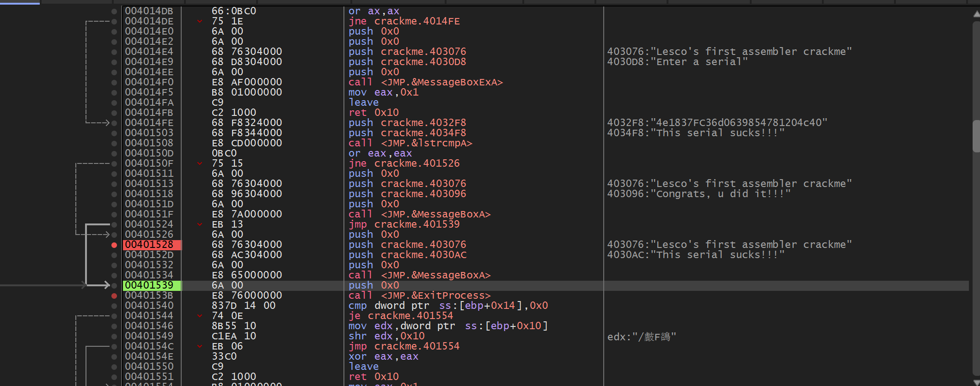Select the call to lstrcmpA instruction

click(x=410, y=143)
